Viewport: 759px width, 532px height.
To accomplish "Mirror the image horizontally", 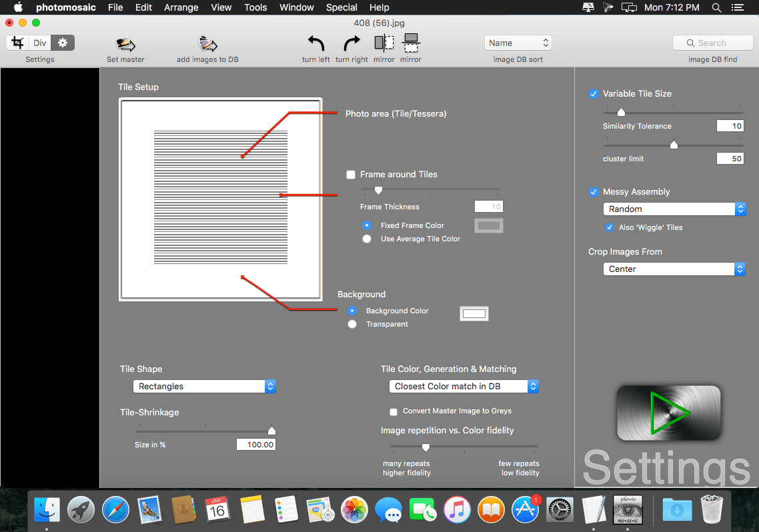I will [x=384, y=43].
